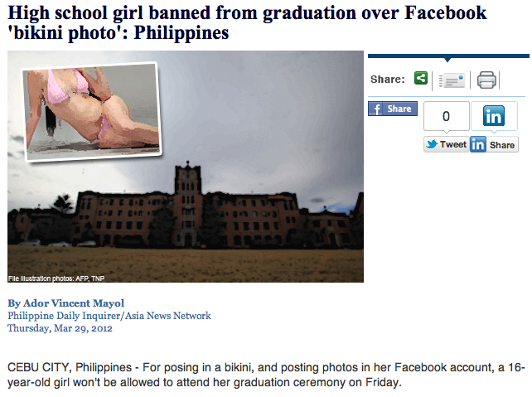Click the CEBU CITY article paragraph
This screenshot has height=397, width=532.
click(266, 375)
